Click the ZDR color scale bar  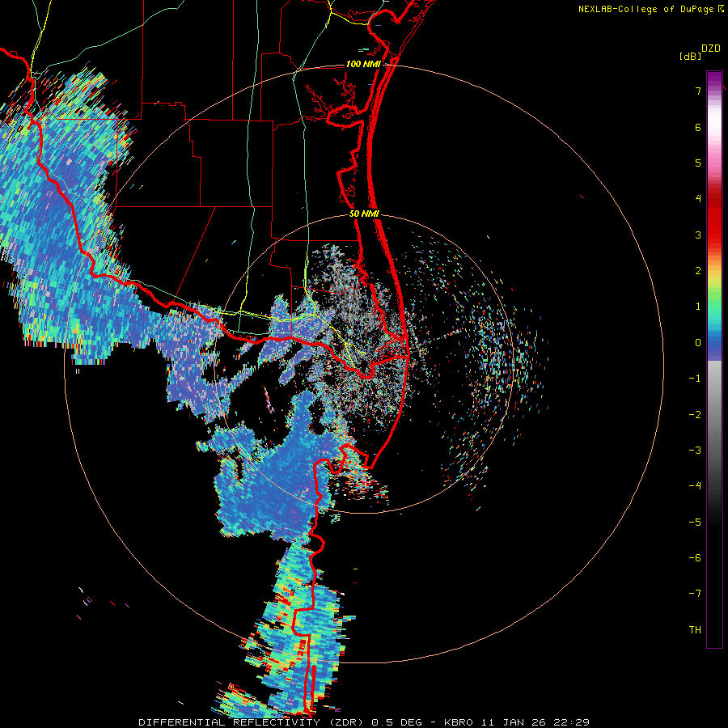coord(714,359)
